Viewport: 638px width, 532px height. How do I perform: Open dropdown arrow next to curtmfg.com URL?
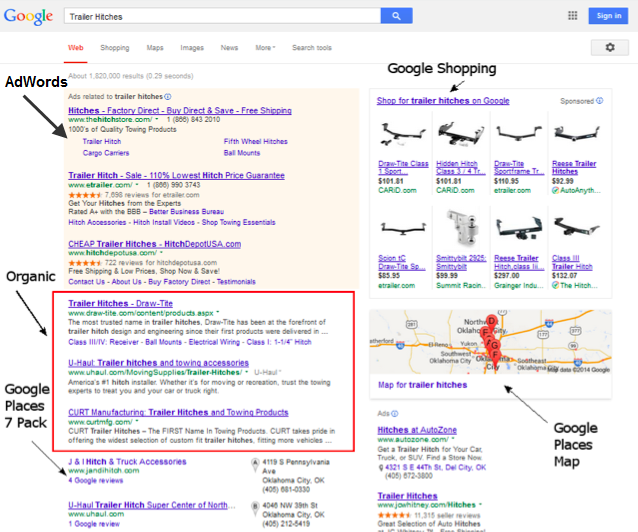tap(137, 421)
